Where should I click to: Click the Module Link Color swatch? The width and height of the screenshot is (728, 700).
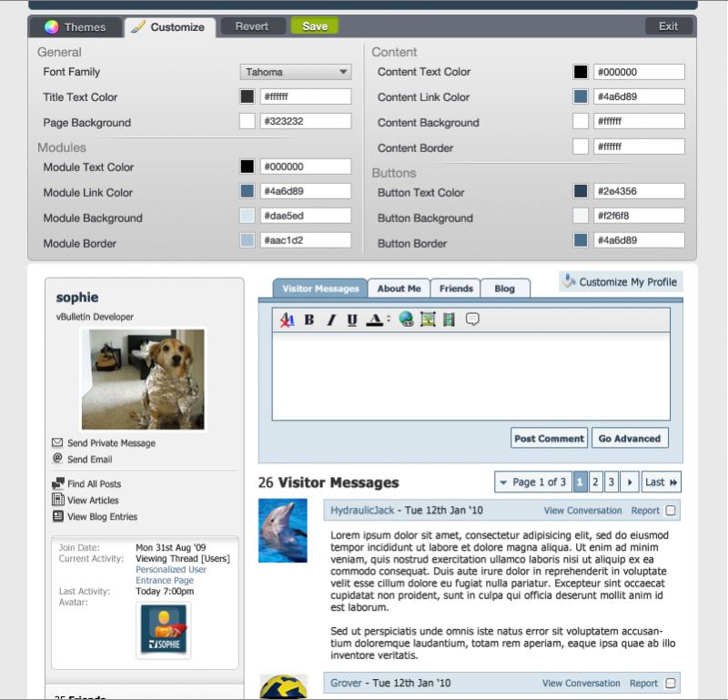(x=247, y=192)
